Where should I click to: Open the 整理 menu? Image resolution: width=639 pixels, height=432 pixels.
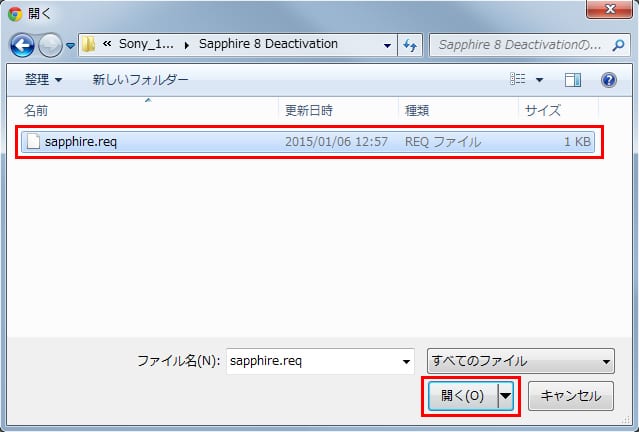click(x=43, y=79)
